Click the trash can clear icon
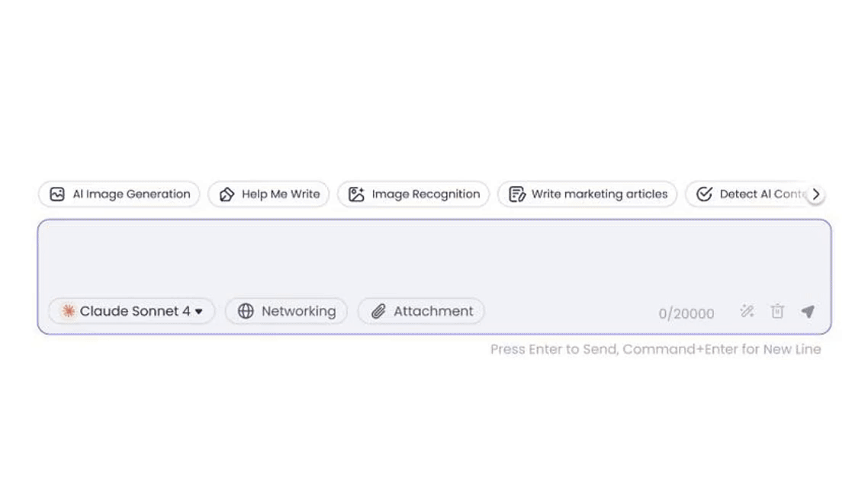 coord(777,311)
